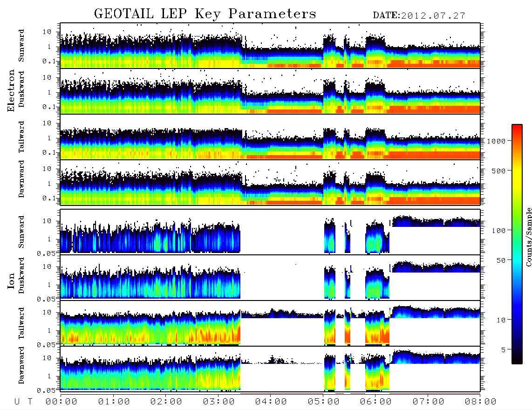The height and width of the screenshot is (410, 532).
Task: Select the Electron "Tailward" panel label
Action: pyautogui.click(x=21, y=137)
